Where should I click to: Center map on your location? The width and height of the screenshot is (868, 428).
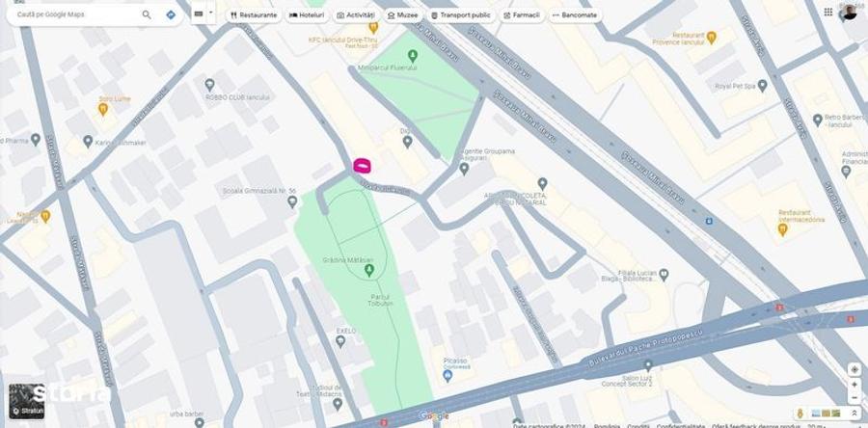(854, 369)
